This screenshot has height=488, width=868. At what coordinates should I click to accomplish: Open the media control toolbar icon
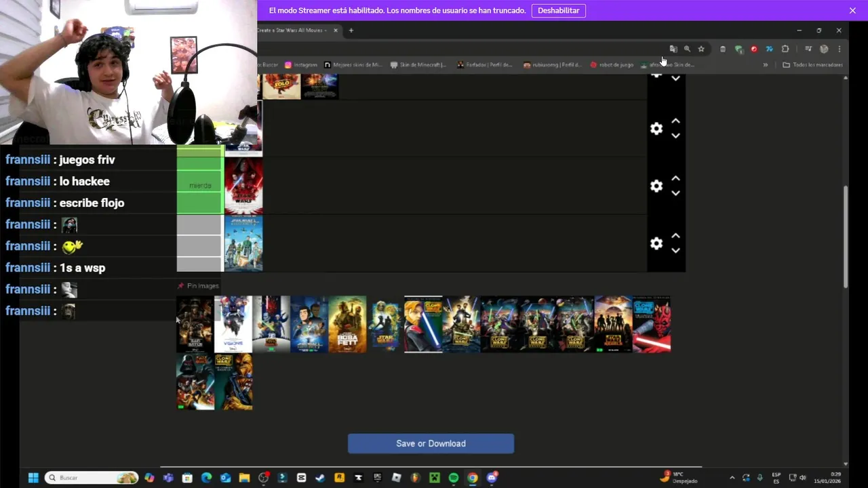[x=808, y=49]
